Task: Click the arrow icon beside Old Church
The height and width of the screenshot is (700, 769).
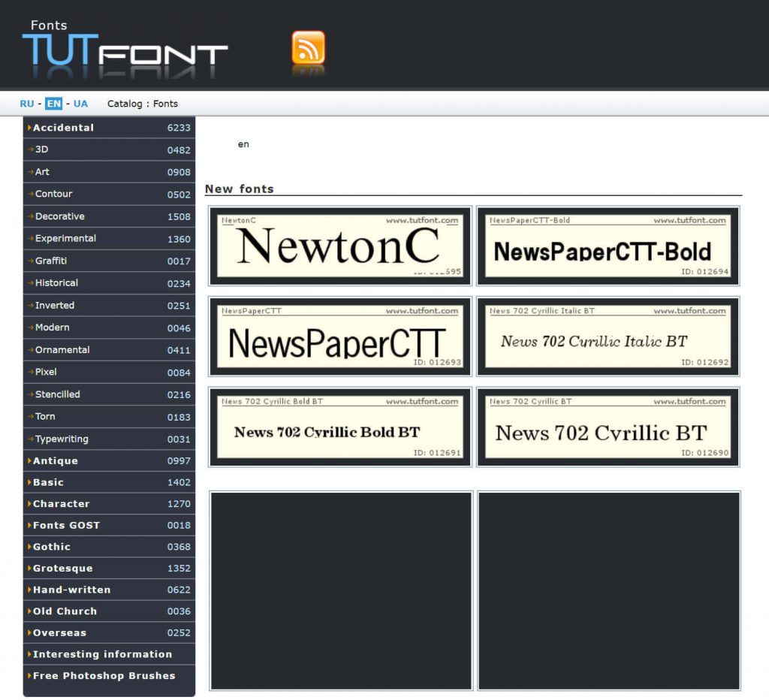Action: tap(30, 611)
